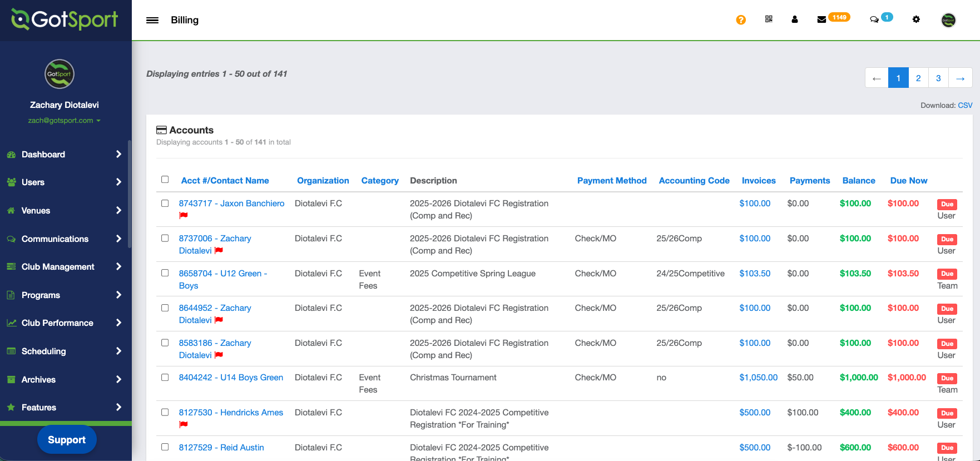The width and height of the screenshot is (980, 461).
Task: Open the settings gear icon
Action: click(916, 19)
